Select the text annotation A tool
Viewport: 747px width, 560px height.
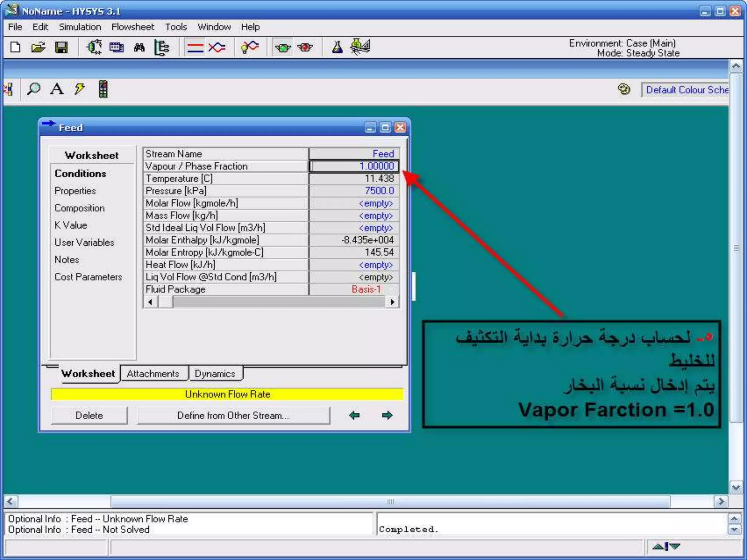coord(57,89)
